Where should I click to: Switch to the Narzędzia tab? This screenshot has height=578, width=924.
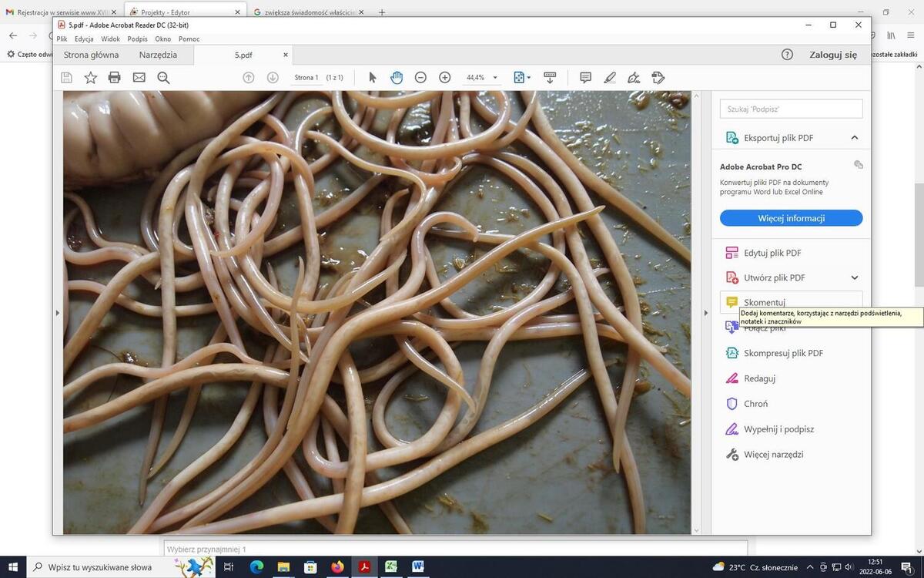[158, 55]
